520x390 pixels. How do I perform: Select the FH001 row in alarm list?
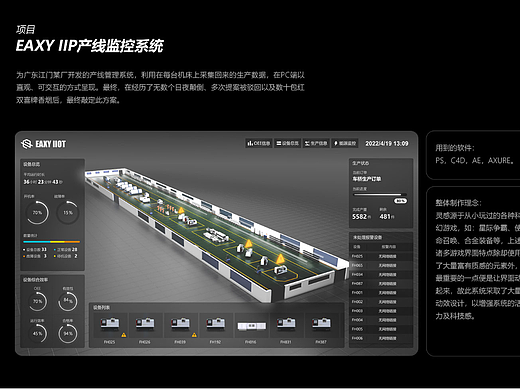point(381,293)
